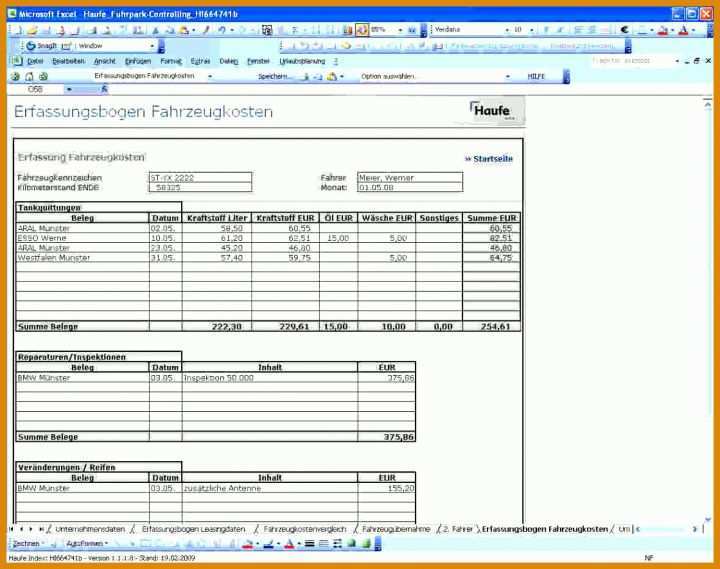Click the Align Left icon
Viewport: 720px width, 569px height.
tap(578, 30)
